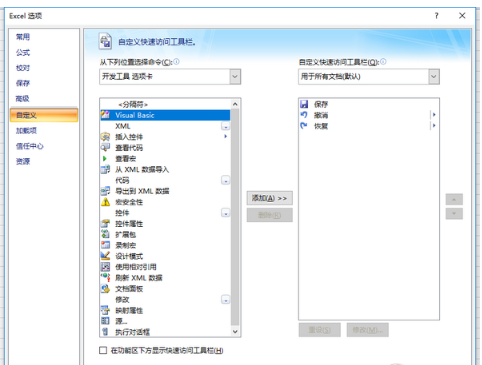Close the Excel 选项 dialog
Image resolution: width=482 pixels, height=365 pixels.
tap(462, 16)
